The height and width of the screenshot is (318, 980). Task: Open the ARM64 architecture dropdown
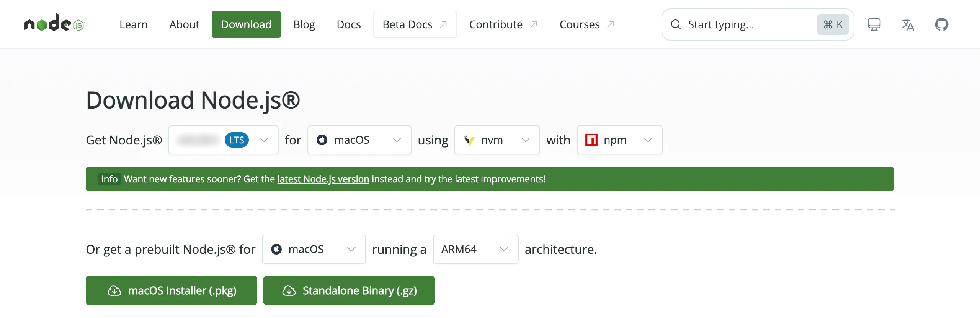point(476,249)
